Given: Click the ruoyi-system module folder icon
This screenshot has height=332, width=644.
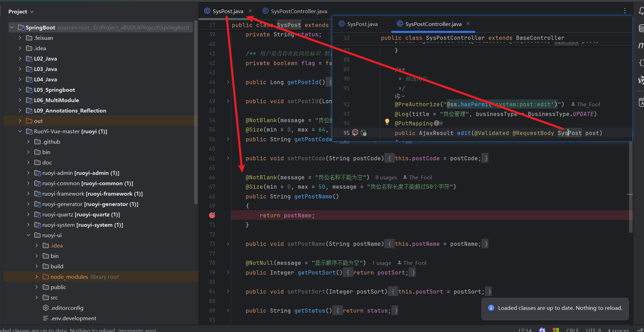Looking at the screenshot, I should pos(37,225).
